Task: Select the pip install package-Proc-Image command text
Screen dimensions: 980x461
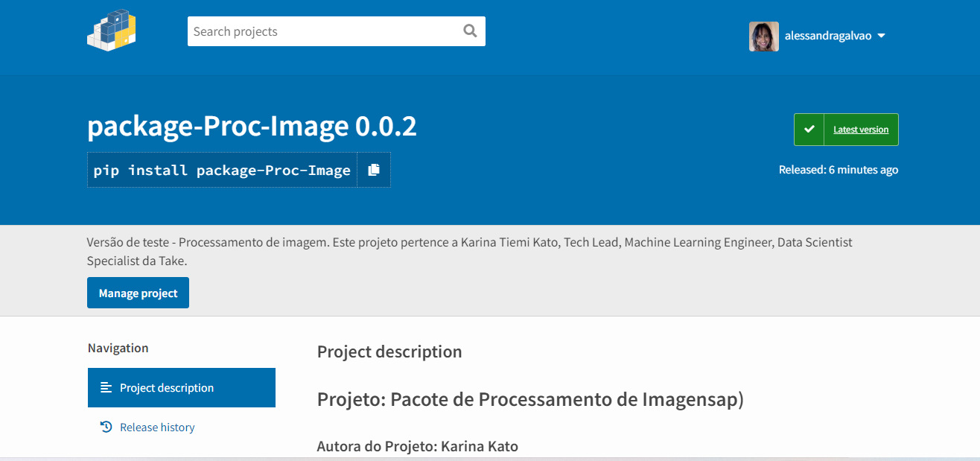Action: point(223,170)
